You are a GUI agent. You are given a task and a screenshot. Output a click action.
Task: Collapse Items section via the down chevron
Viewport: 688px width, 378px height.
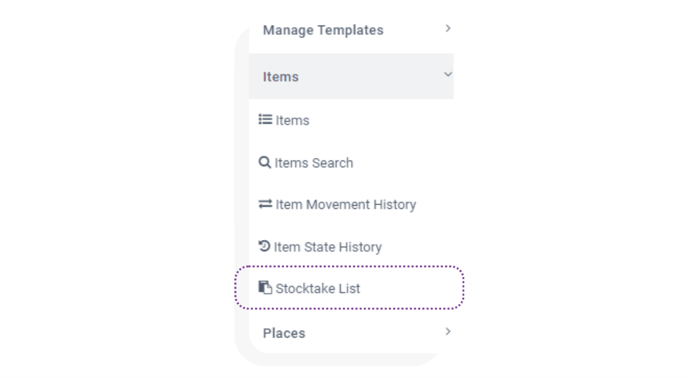coord(448,74)
